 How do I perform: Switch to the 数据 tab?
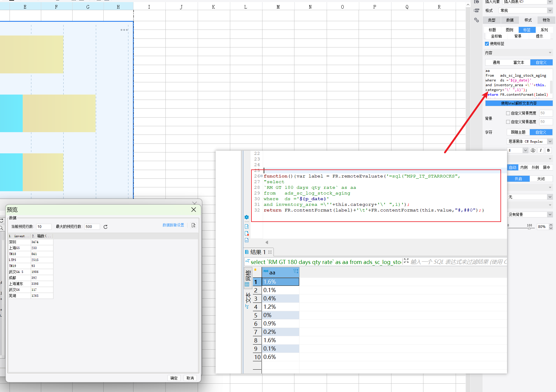(x=510, y=20)
